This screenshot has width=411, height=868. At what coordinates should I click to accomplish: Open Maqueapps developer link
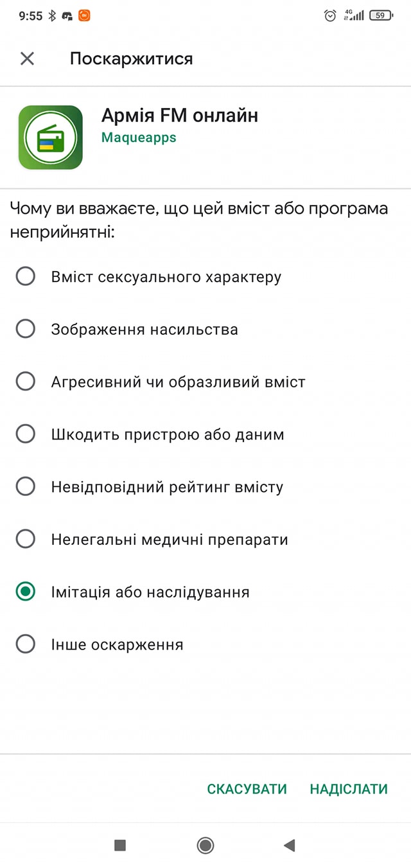[139, 137]
